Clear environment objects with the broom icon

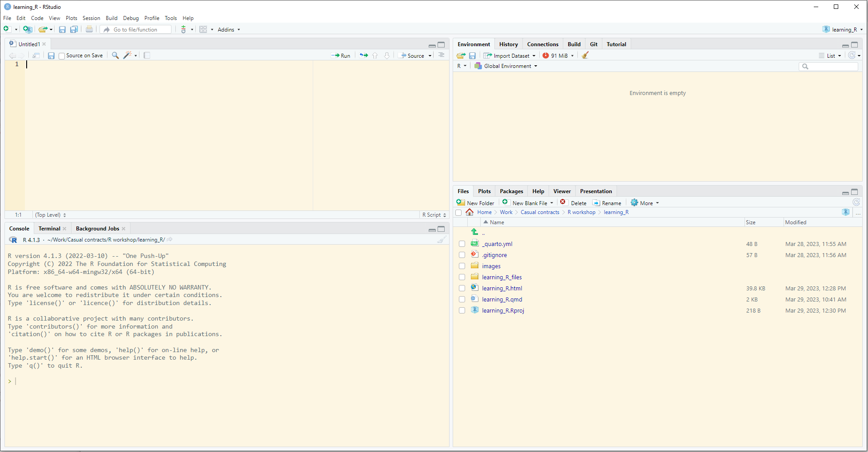coord(585,56)
